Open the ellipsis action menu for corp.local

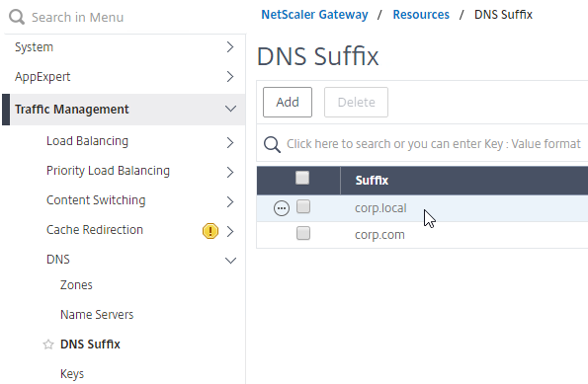pyautogui.click(x=282, y=208)
